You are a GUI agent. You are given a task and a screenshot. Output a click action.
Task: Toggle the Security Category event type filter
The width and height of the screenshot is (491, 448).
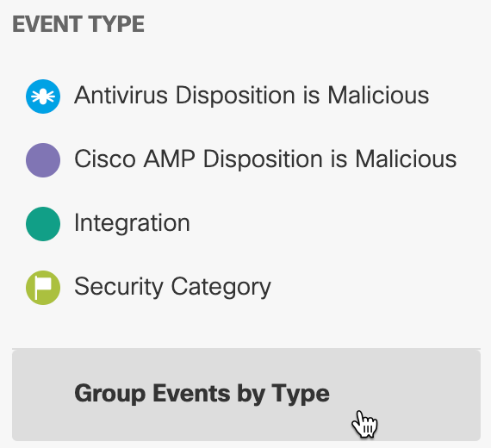pyautogui.click(x=148, y=288)
